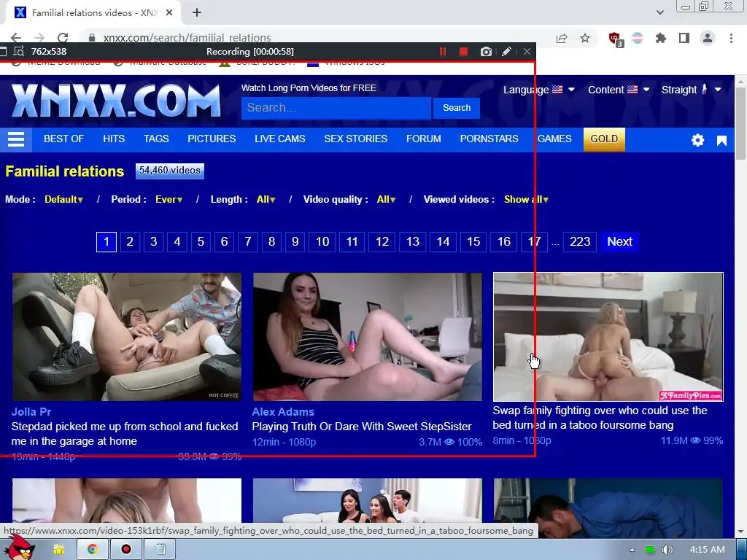Image resolution: width=747 pixels, height=560 pixels.
Task: Toggle the browser side panel icon
Action: [x=684, y=38]
